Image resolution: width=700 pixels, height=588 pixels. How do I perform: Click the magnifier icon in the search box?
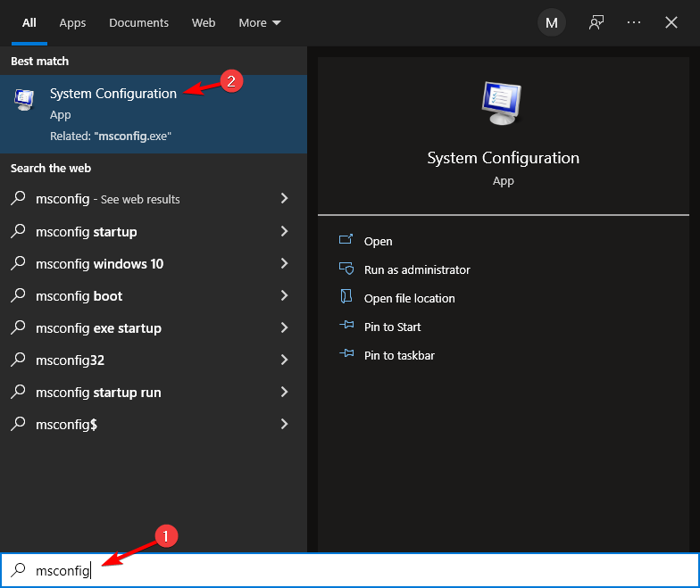(18, 569)
